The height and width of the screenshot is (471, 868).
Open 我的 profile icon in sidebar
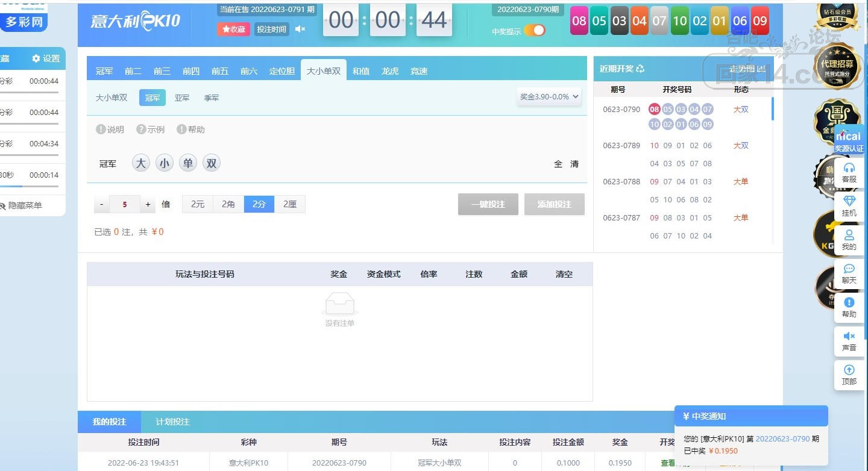[x=849, y=240]
